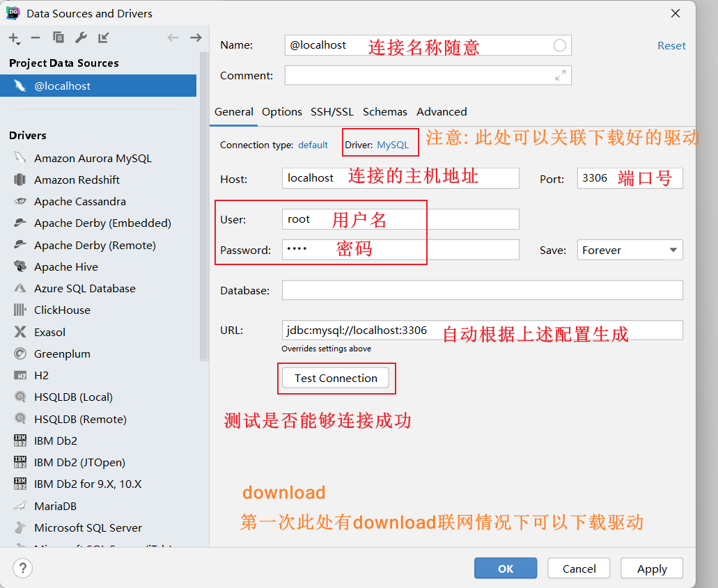Click the Azure SQL Database icon
The height and width of the screenshot is (588, 718).
click(x=20, y=288)
